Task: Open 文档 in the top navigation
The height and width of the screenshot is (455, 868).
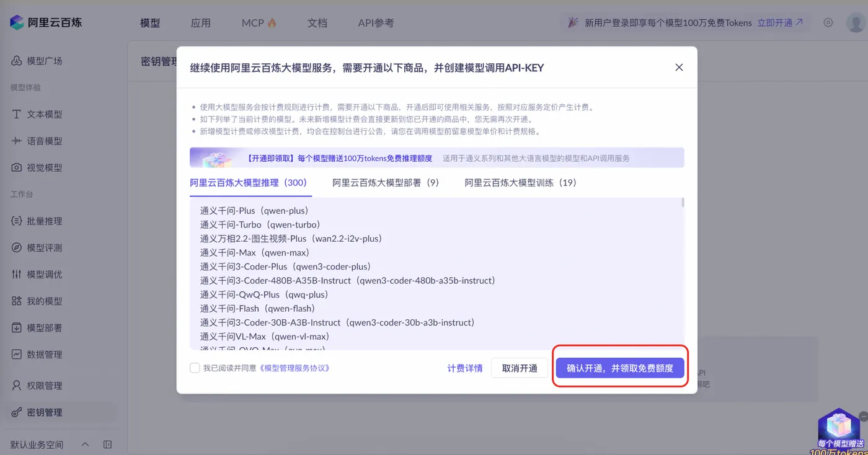Action: [x=317, y=23]
